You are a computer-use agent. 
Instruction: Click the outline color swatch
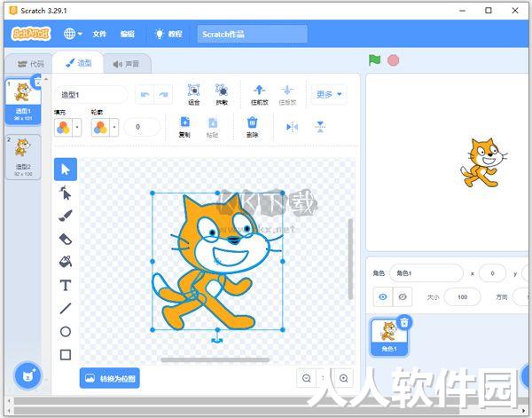tap(100, 127)
